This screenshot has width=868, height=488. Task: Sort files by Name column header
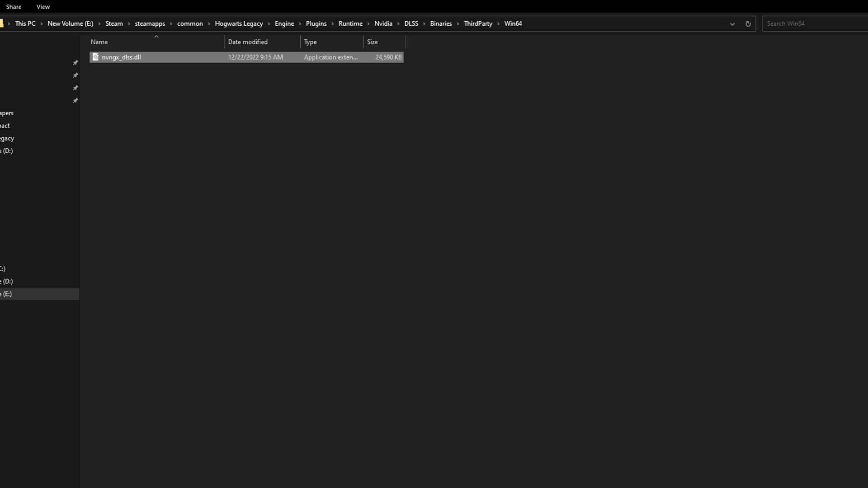(x=99, y=42)
